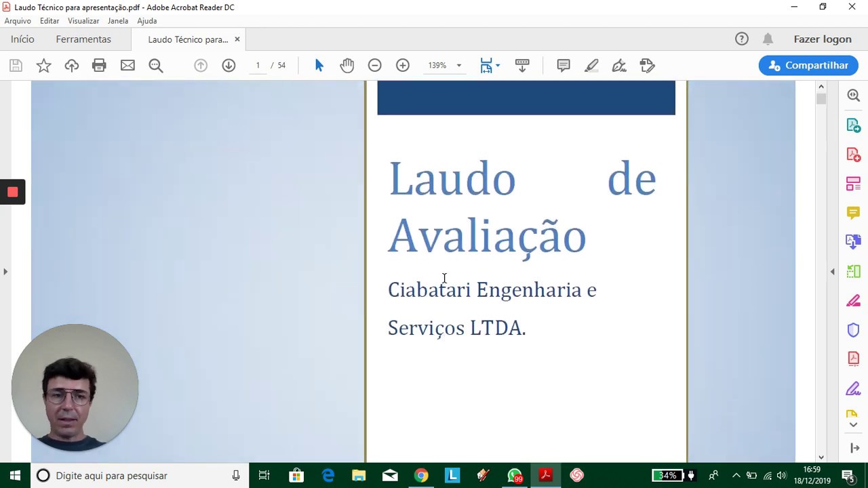
Task: Go to previous page arrow
Action: (201, 66)
